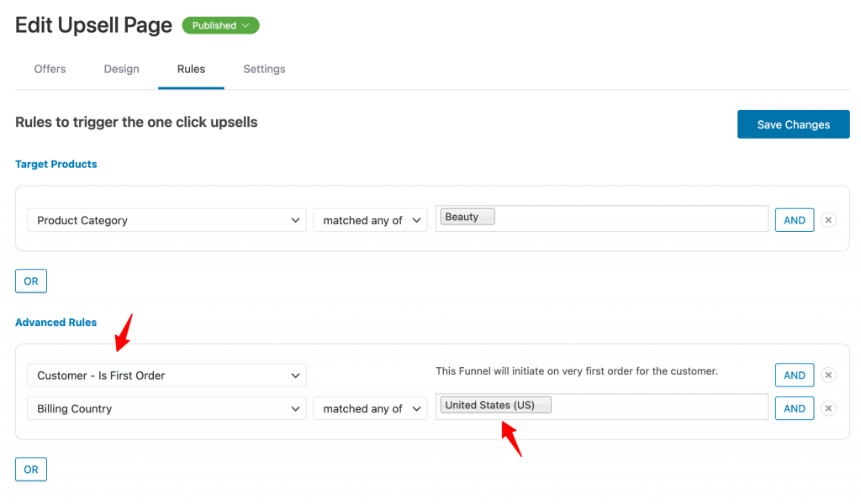Open the Billing Country 'matched any of' operator dropdown
The image size is (861, 504).
coord(370,408)
